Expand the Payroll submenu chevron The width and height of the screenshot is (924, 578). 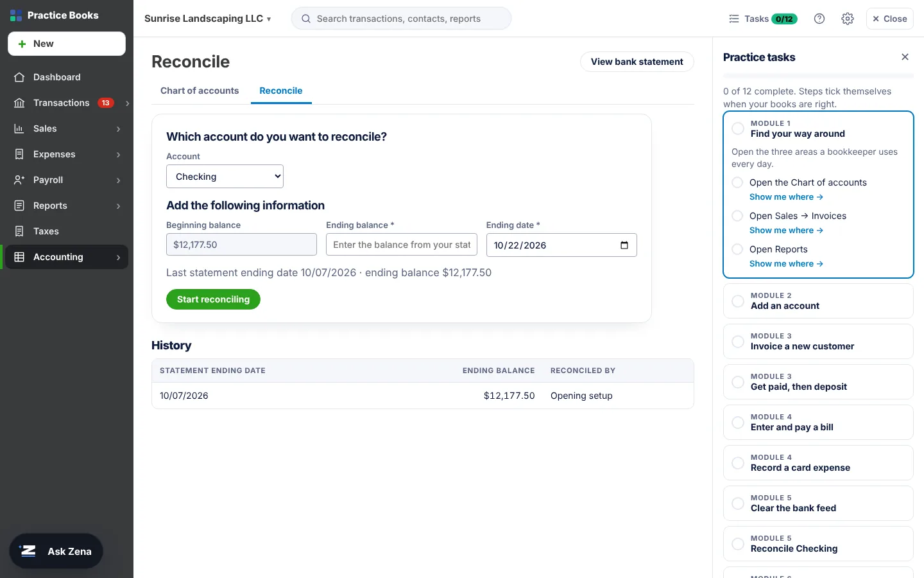pos(118,180)
